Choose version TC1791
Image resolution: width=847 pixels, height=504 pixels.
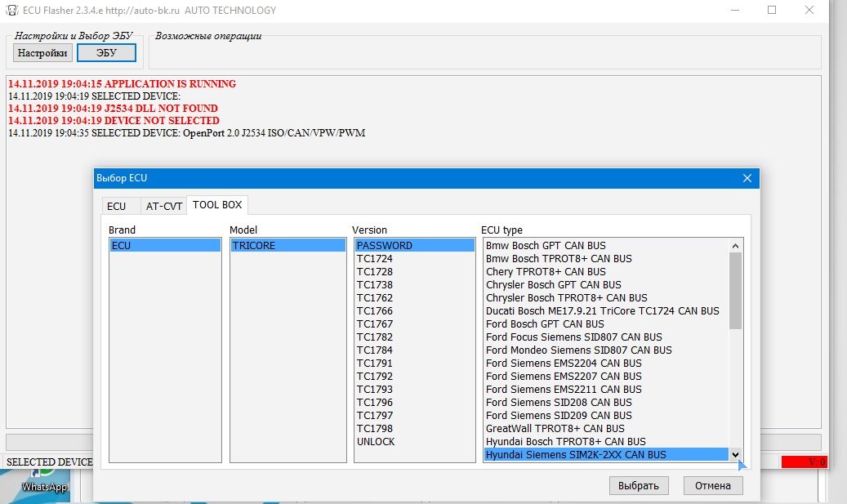(x=374, y=363)
